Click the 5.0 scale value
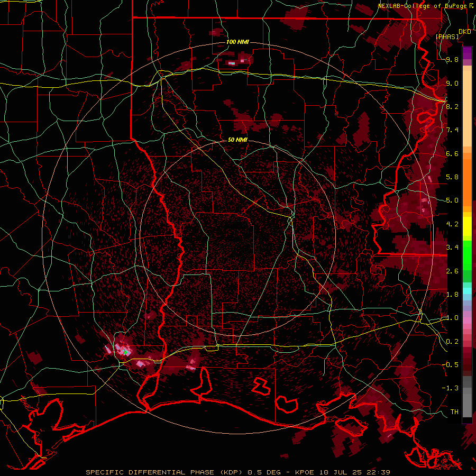This screenshot has width=476, height=476. coord(452,200)
